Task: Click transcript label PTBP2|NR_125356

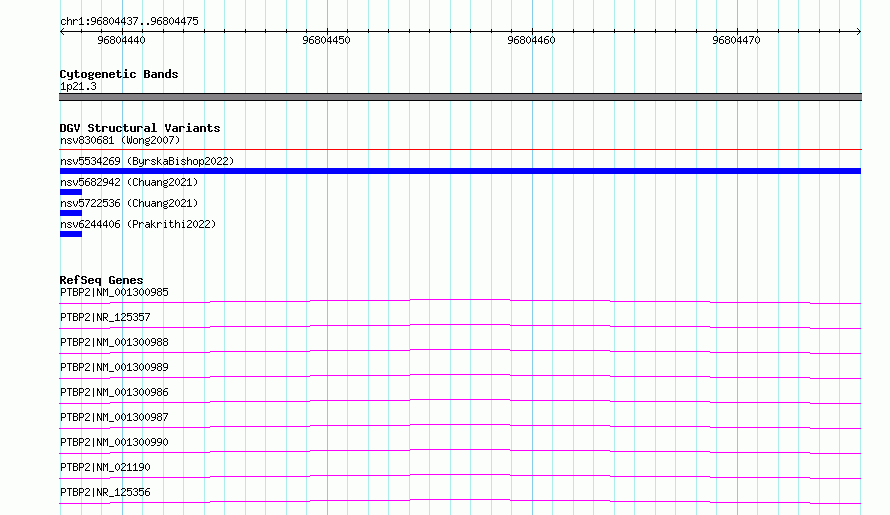Action: pos(105,492)
